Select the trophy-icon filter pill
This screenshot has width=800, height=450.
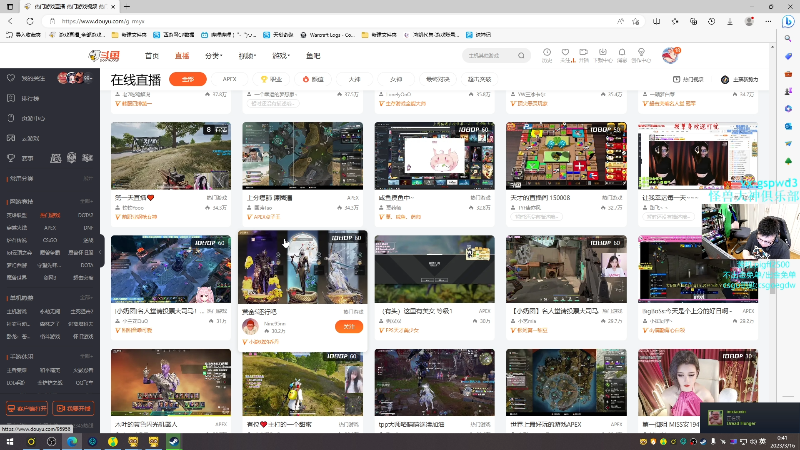(271, 79)
